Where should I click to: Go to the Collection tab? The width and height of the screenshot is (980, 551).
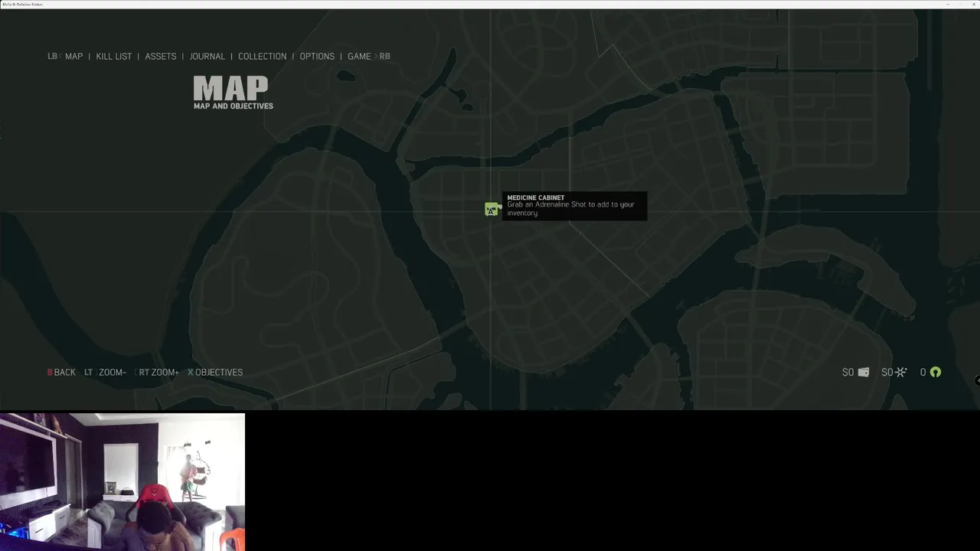(262, 57)
